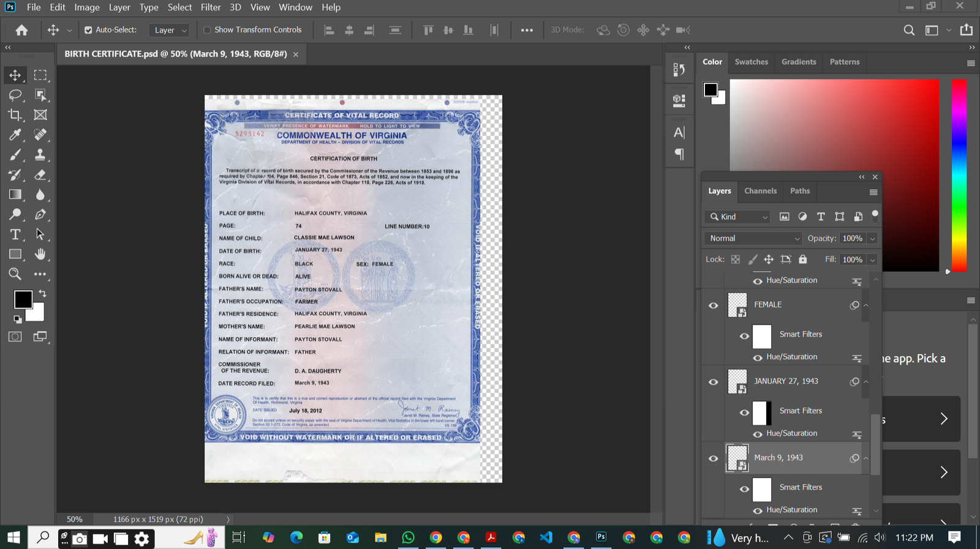Open the Search icon in options bar
The image size is (980, 549).
click(909, 30)
